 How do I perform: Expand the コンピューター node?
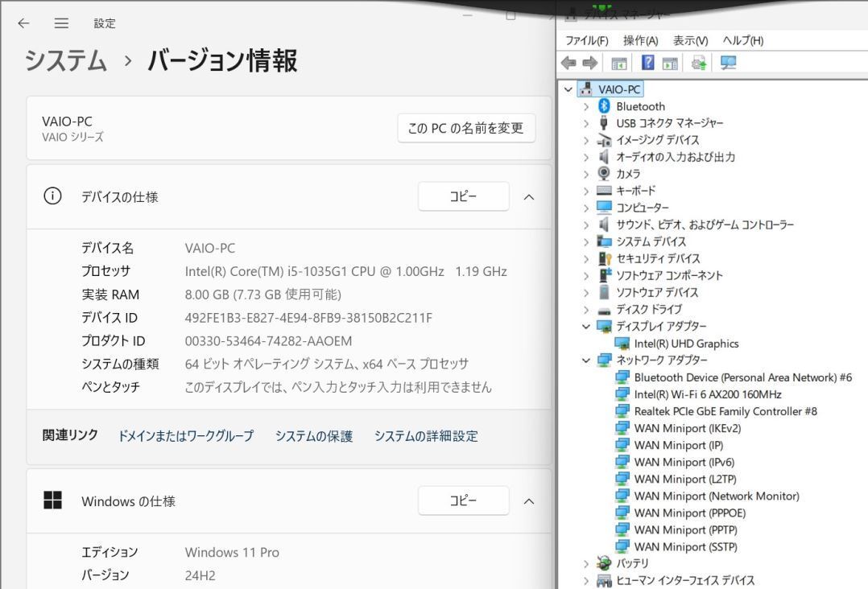coord(586,208)
